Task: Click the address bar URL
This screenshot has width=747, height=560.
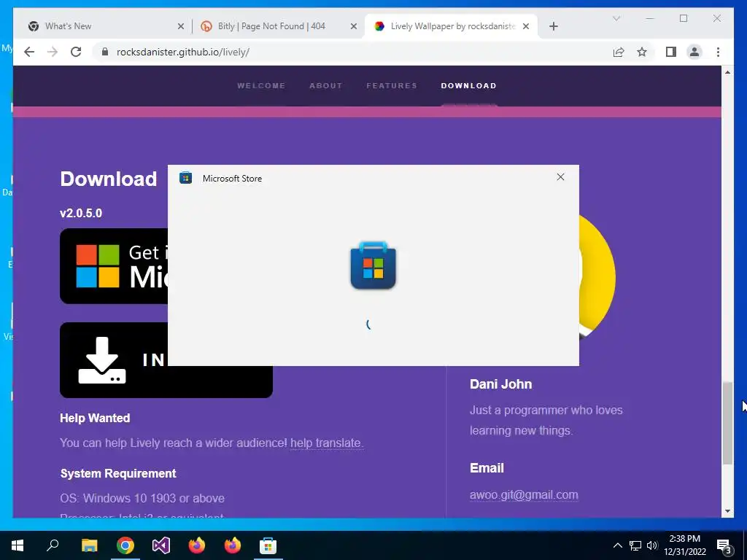Action: point(183,52)
